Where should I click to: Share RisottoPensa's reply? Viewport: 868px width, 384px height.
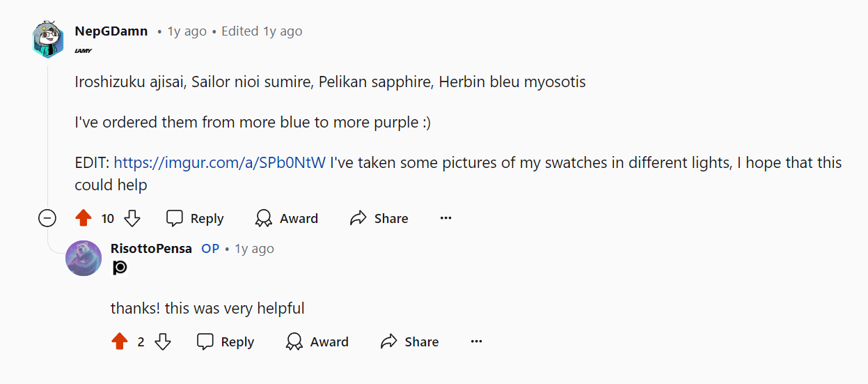[410, 342]
